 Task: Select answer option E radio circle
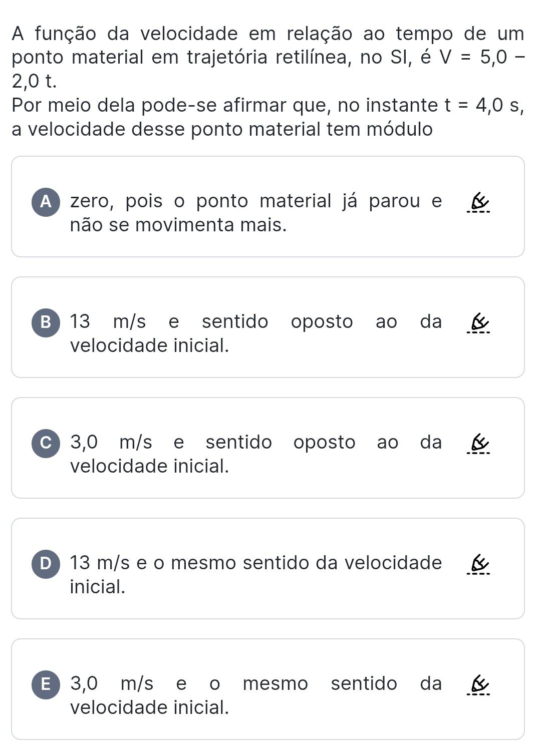tap(46, 685)
